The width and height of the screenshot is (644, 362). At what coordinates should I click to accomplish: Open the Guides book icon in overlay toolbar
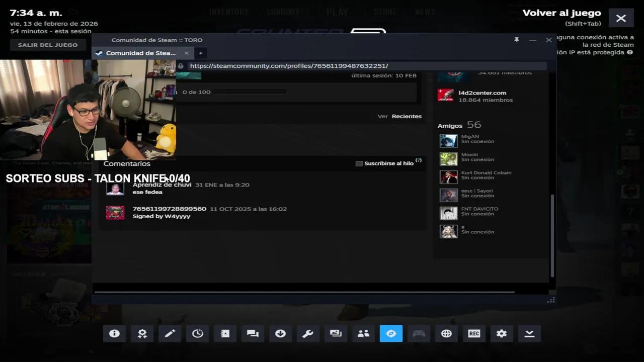coord(225,333)
